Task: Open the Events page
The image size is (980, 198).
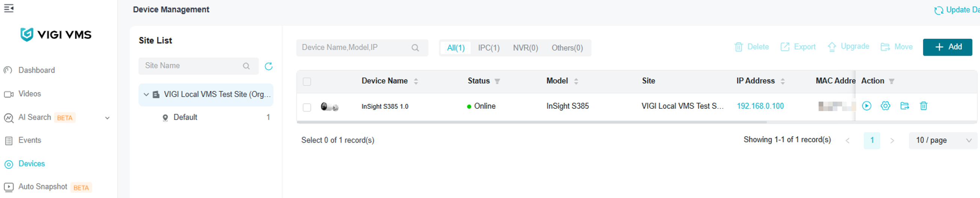Action: [x=30, y=140]
